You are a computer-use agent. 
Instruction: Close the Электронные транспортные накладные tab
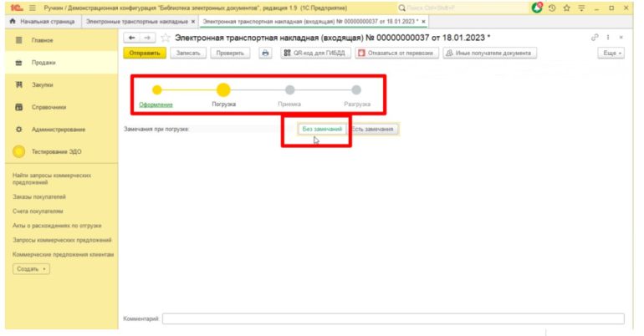[193, 22]
